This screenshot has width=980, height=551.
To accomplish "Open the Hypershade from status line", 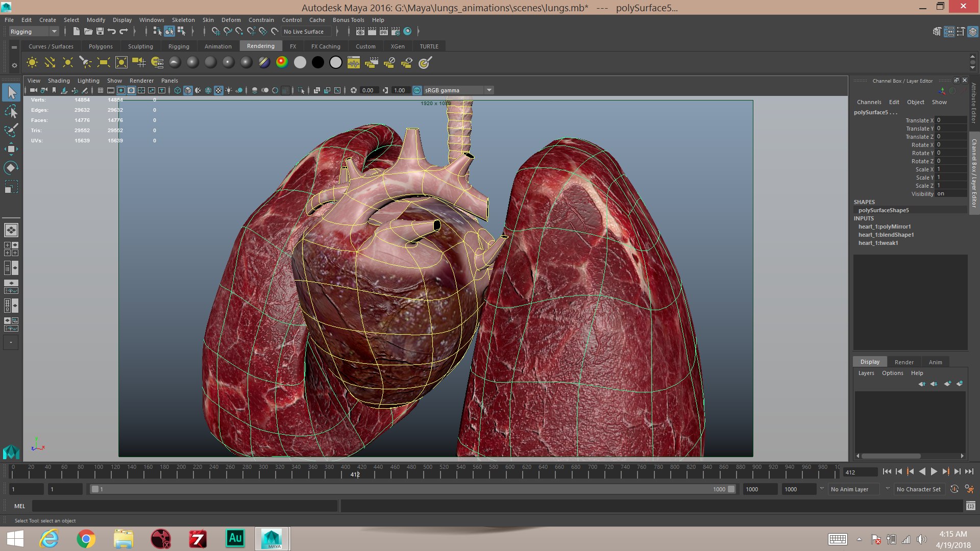I will tap(407, 32).
